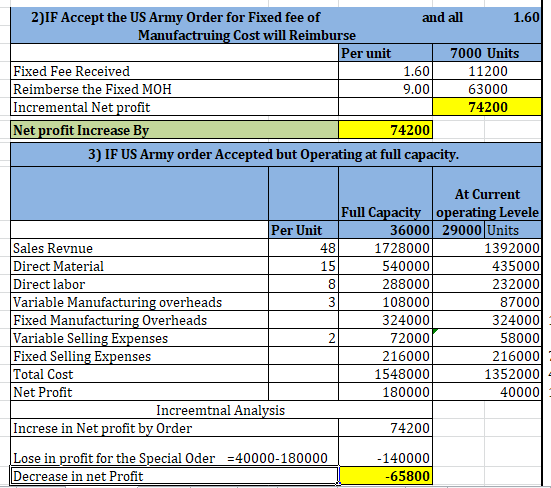The height and width of the screenshot is (488, 551).
Task: Click the 'Full Capacity' column header
Action: [385, 194]
